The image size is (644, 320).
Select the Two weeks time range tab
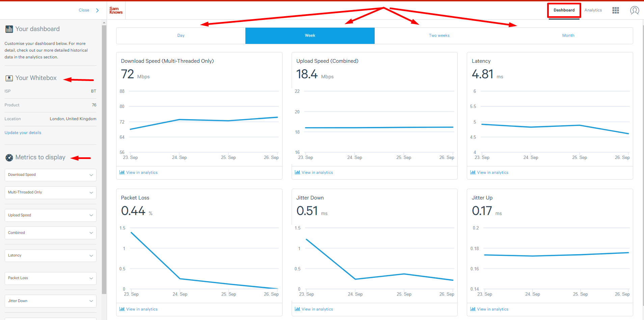(439, 36)
